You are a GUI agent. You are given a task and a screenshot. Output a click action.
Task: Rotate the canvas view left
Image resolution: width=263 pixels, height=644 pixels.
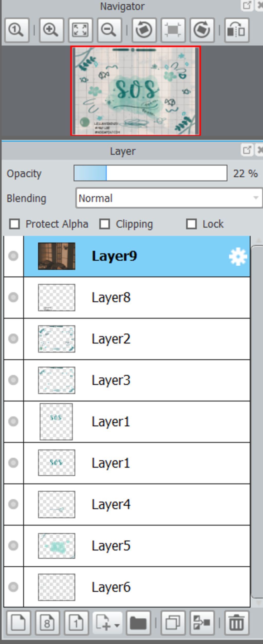tap(144, 30)
